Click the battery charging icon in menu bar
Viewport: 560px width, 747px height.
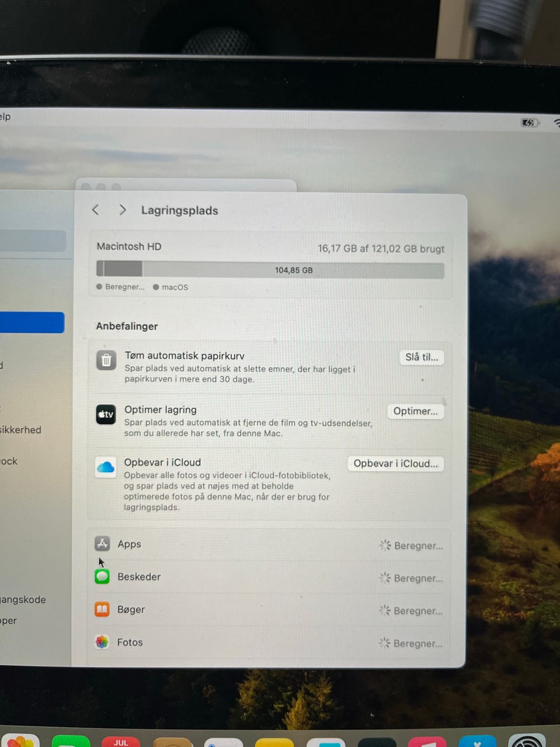pos(530,123)
